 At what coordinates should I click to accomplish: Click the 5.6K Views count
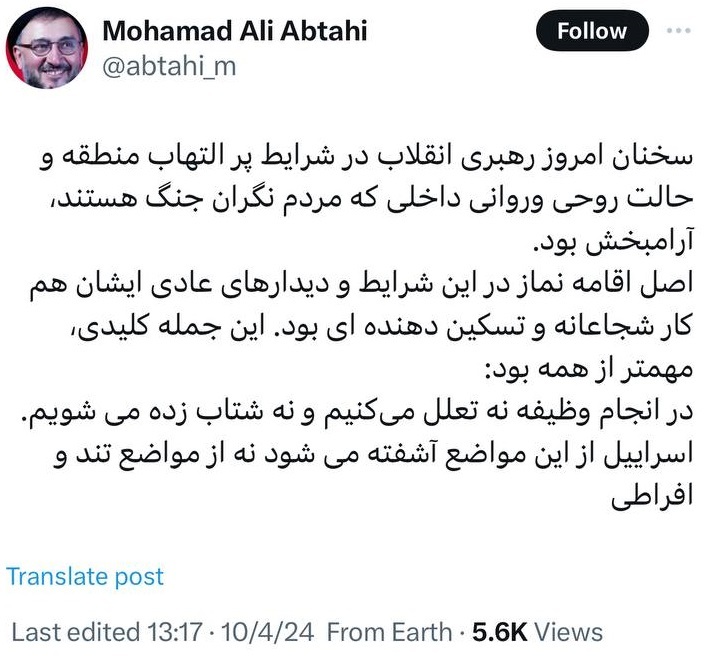[538, 632]
